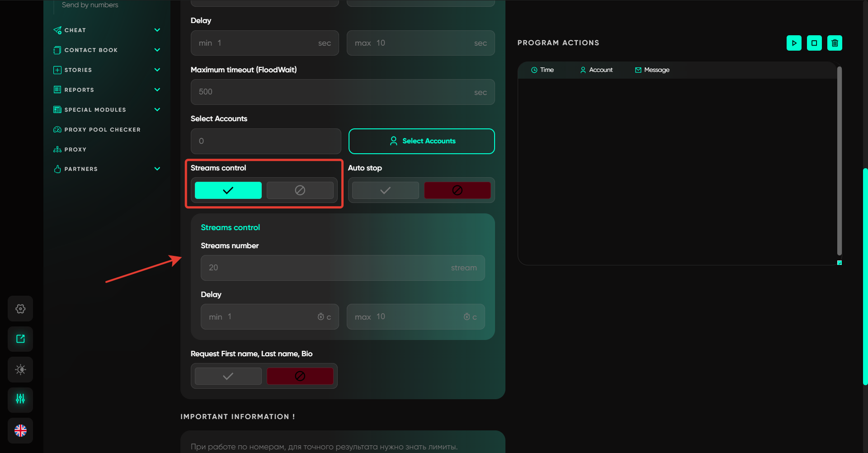868x453 pixels.
Task: Change language via UK flag icon
Action: [x=20, y=430]
